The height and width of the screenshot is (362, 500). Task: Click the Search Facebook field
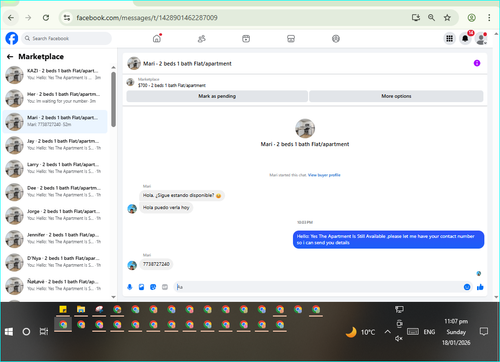[x=67, y=38]
